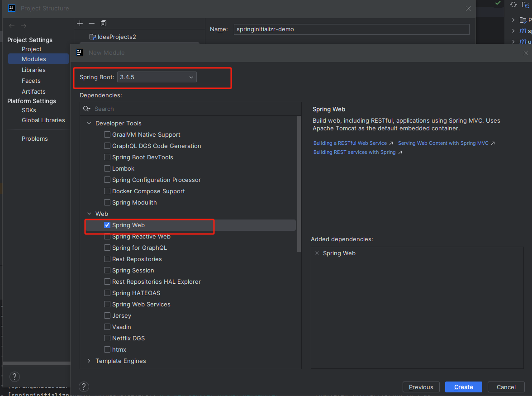Expand the Template Engines group
This screenshot has width=532, height=396.
pos(89,361)
